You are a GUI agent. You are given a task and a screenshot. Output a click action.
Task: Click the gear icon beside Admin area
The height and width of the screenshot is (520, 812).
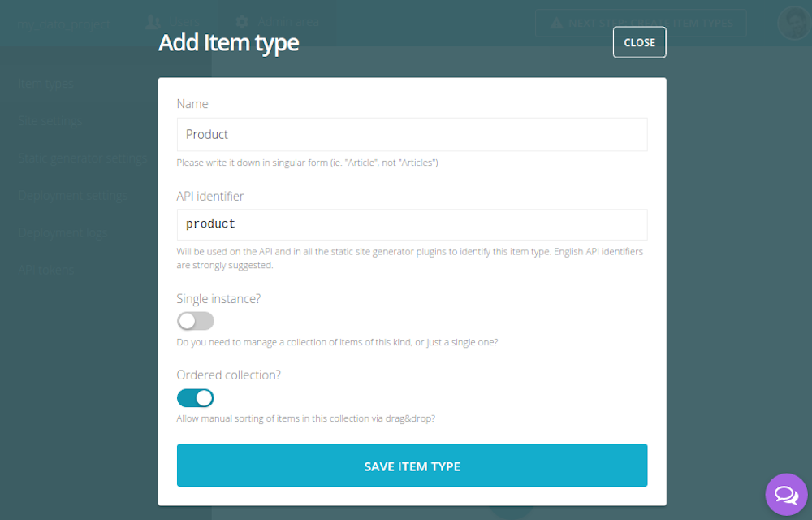pos(242,22)
